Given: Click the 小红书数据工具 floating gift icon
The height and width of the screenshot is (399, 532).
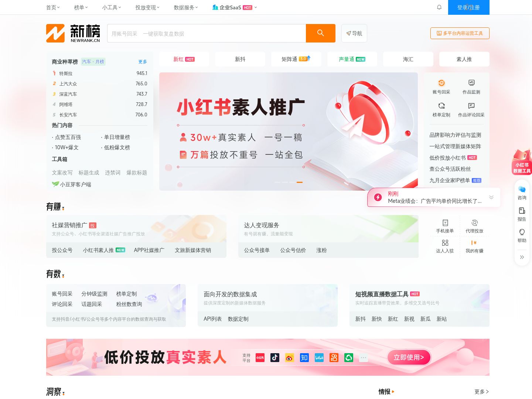Looking at the screenshot, I should [522, 162].
